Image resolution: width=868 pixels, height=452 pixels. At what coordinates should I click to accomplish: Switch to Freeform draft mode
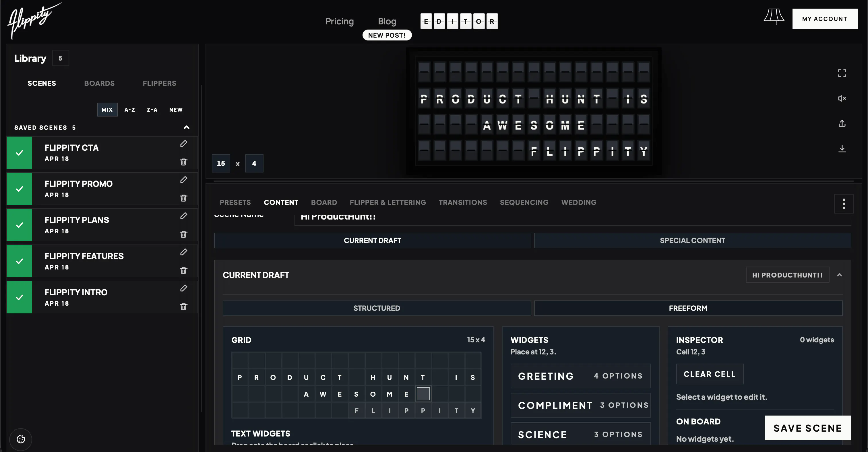click(x=688, y=308)
